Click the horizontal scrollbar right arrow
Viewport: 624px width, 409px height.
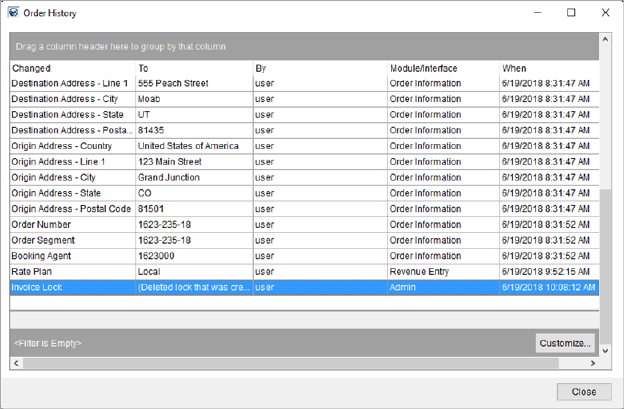(x=591, y=363)
